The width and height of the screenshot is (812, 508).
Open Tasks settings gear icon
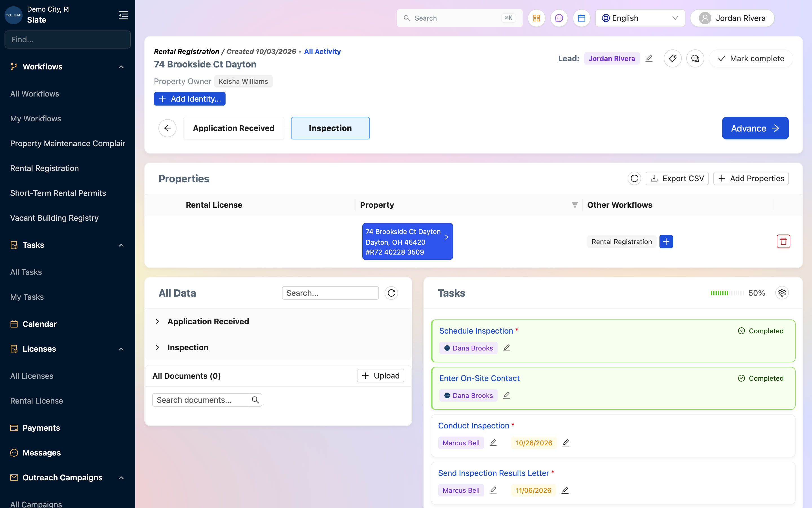coord(782,293)
